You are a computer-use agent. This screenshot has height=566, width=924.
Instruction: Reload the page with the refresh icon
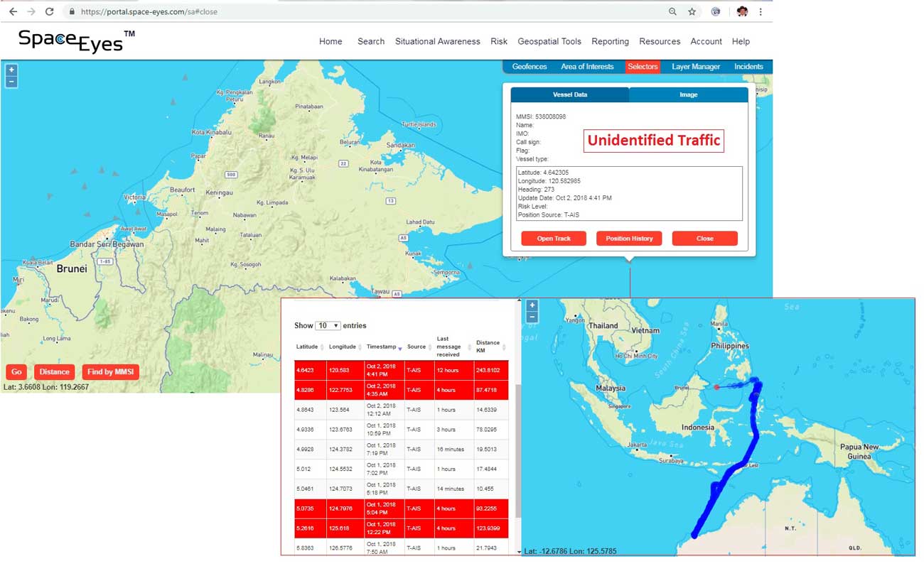point(49,11)
